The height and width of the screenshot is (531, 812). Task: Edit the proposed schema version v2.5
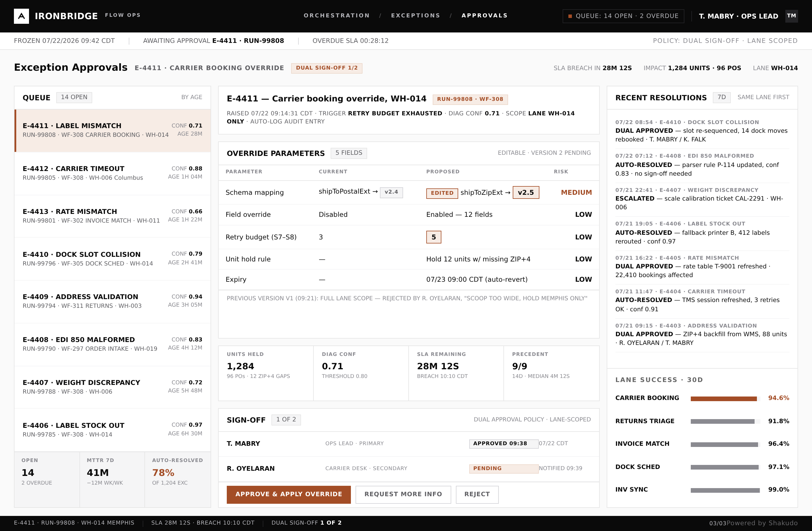pyautogui.click(x=526, y=192)
